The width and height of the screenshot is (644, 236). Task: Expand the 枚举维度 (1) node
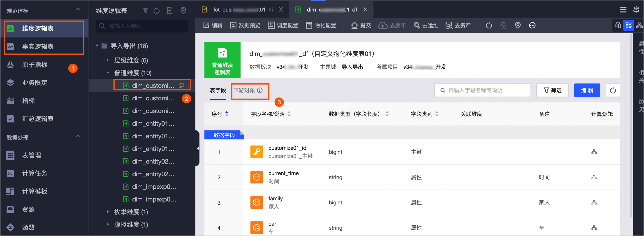point(108,212)
